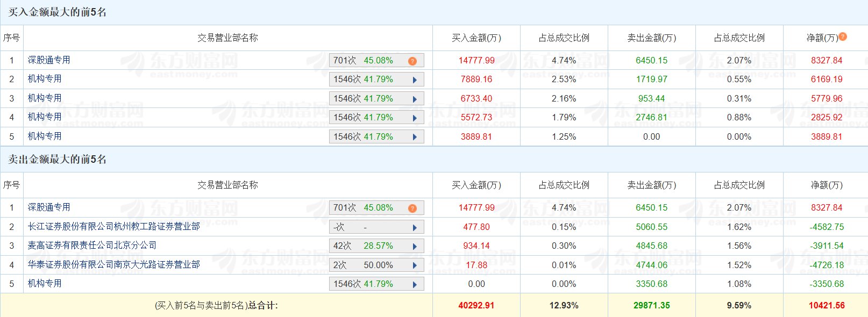Click net amount 5779.96
The image size is (868, 317).
tap(827, 98)
